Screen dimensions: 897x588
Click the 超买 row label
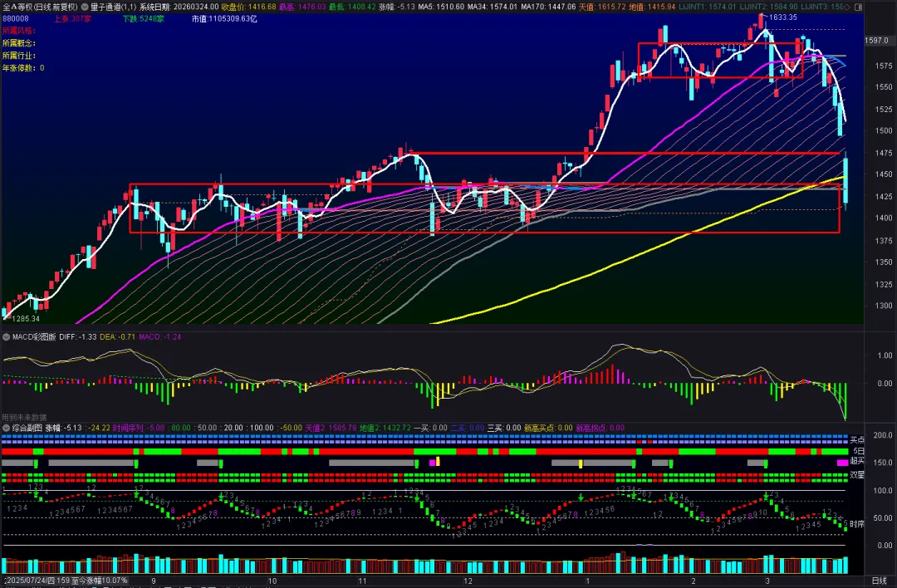(857, 461)
